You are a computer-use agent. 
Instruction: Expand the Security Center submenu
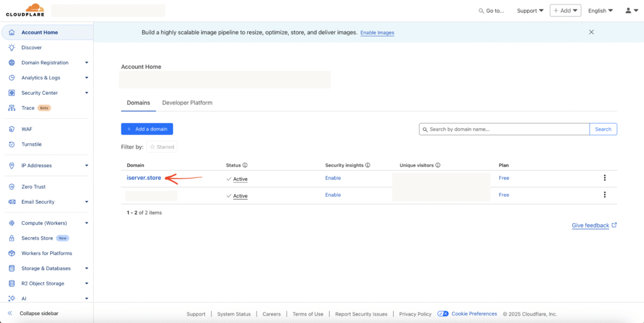(x=87, y=93)
